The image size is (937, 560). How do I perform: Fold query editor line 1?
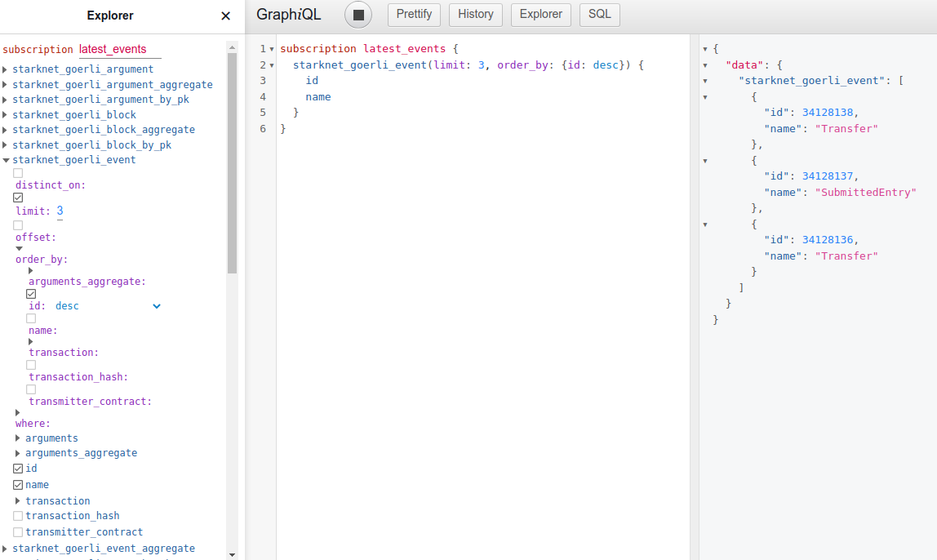point(271,49)
